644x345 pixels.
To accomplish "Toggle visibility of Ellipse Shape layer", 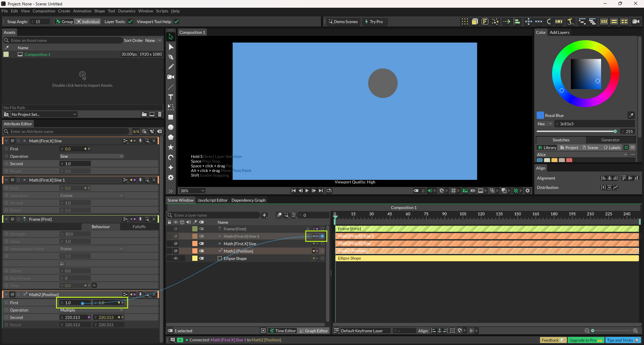I will tap(175, 258).
